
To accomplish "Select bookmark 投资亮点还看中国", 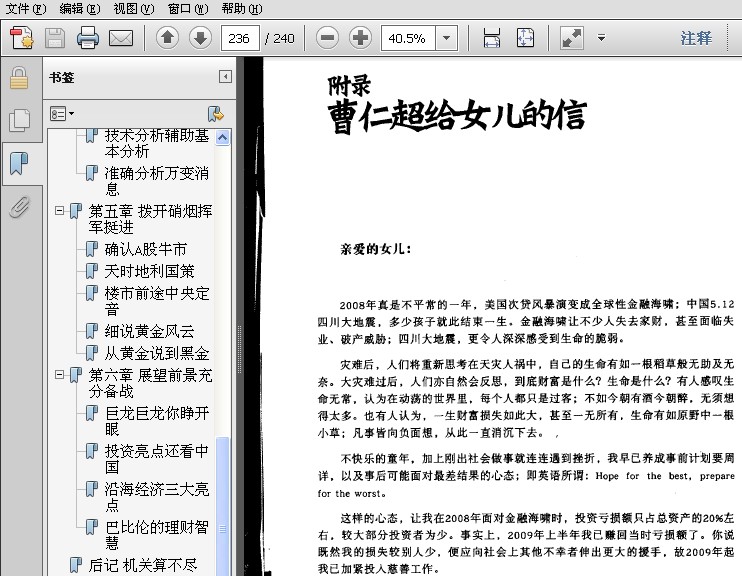I will pos(157,459).
